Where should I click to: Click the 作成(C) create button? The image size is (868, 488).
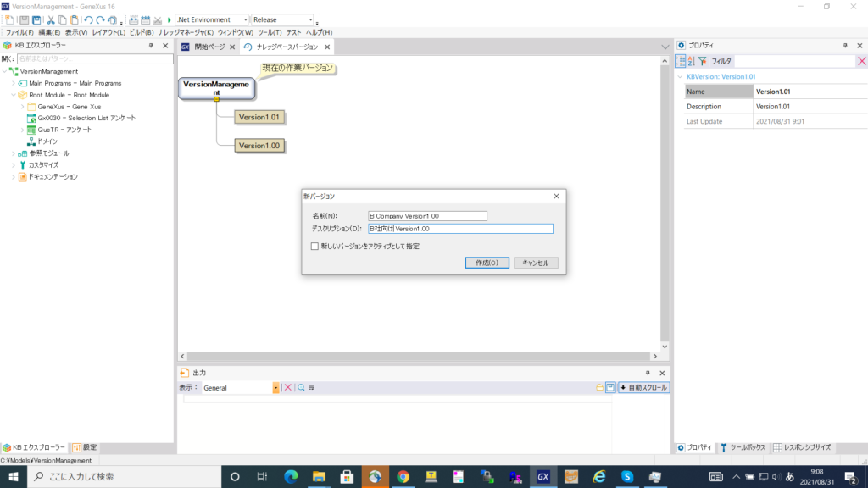tap(487, 263)
